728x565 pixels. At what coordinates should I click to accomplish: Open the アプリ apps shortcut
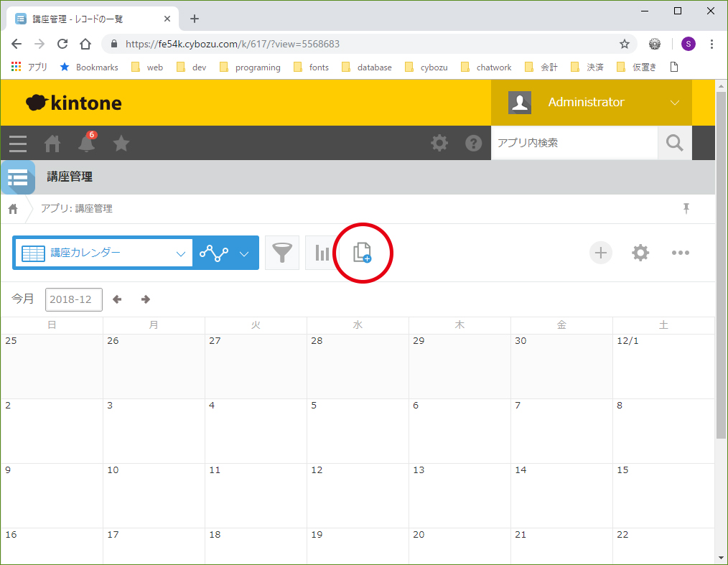[x=29, y=67]
